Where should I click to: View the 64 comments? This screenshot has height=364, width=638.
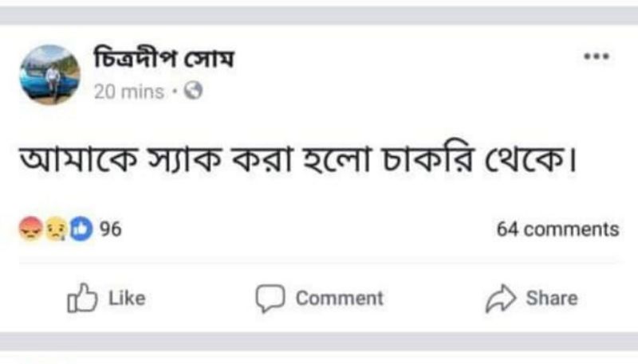tap(557, 229)
